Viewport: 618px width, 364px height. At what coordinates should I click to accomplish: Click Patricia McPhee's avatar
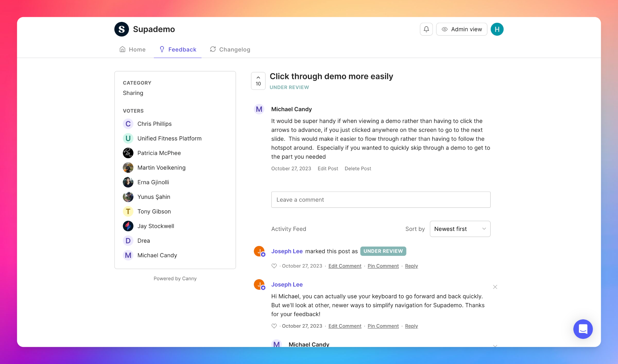click(x=128, y=153)
